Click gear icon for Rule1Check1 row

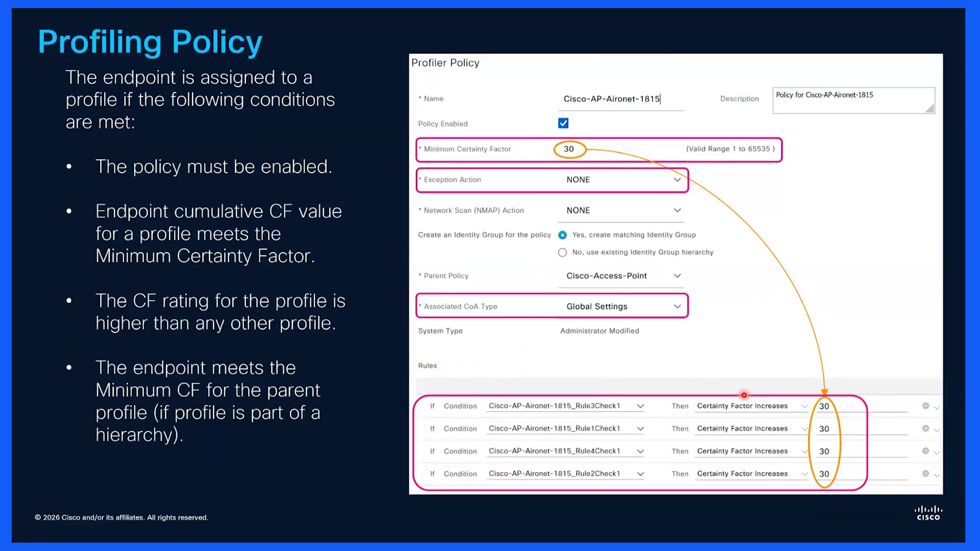point(925,429)
